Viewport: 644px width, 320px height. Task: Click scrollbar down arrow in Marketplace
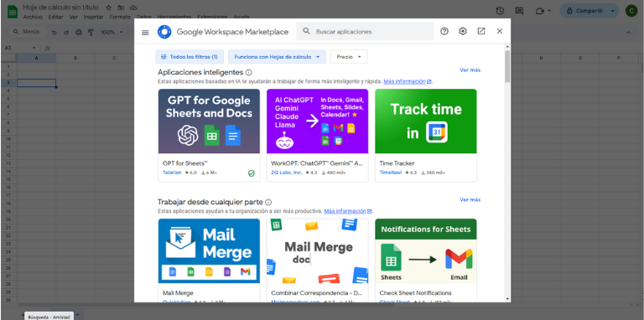click(x=507, y=299)
